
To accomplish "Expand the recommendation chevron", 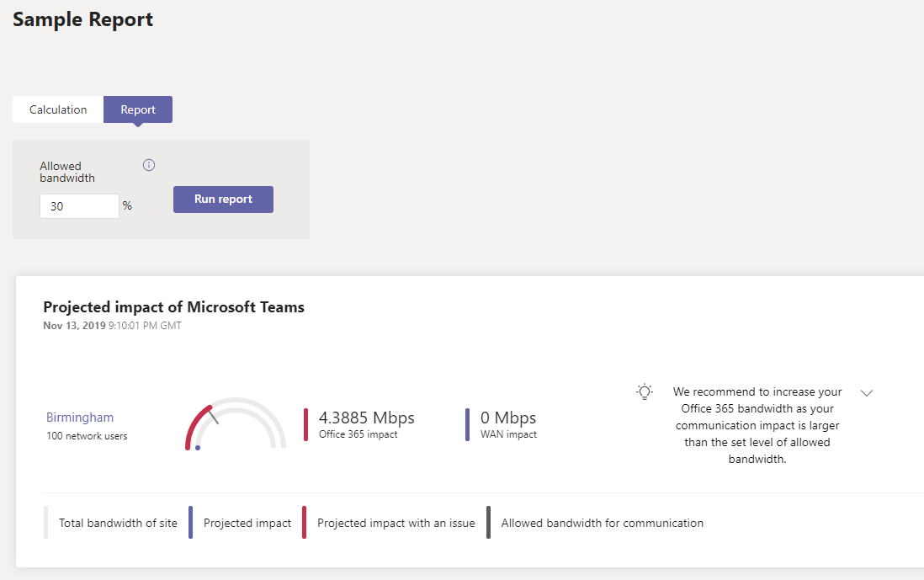I will point(866,393).
